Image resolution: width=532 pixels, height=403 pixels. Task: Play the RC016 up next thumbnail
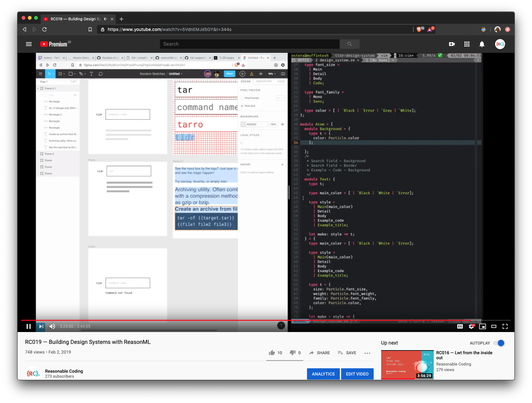[407, 365]
